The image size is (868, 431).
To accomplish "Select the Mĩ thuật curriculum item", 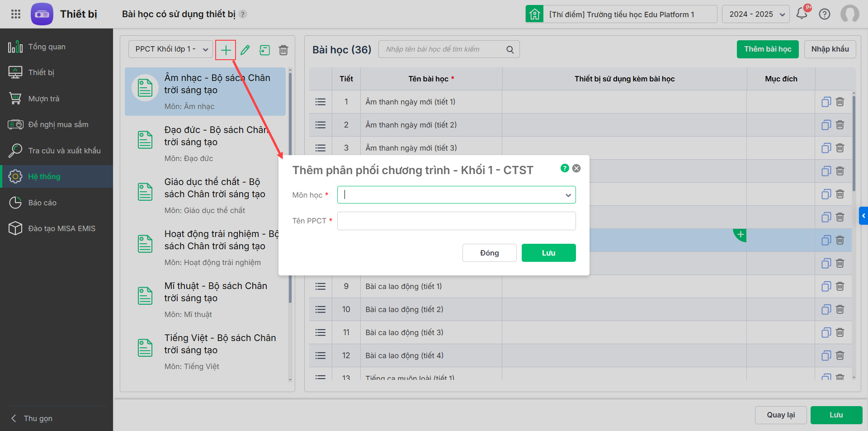I will [x=205, y=300].
